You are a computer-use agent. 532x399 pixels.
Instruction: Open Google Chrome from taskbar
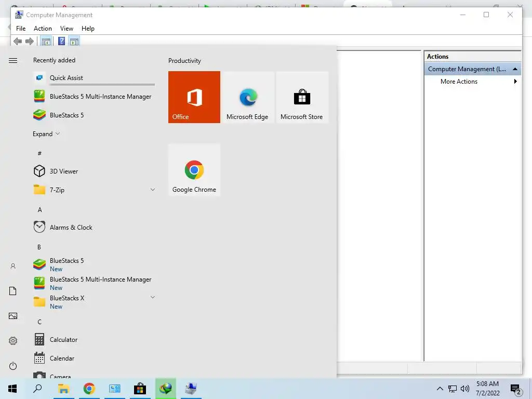click(x=89, y=389)
